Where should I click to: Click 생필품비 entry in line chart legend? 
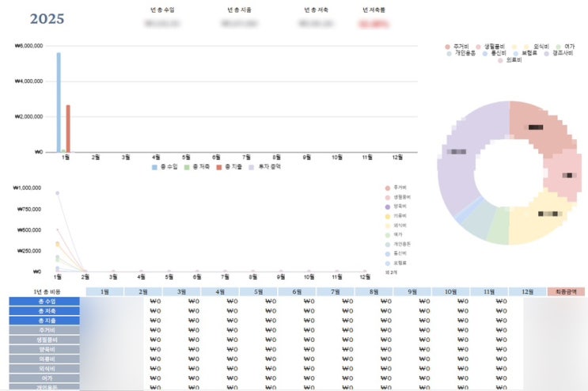pyautogui.click(x=398, y=197)
